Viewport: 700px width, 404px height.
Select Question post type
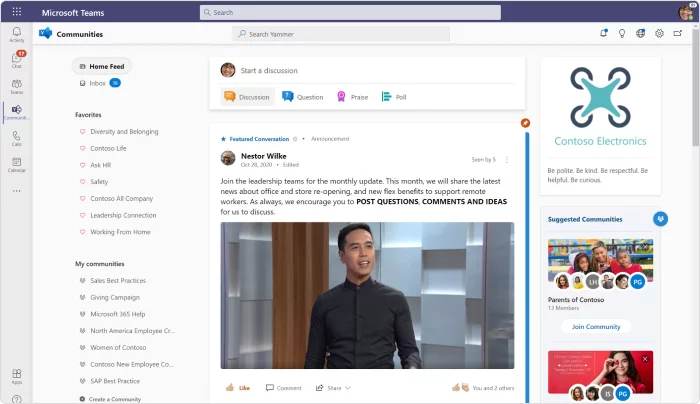tap(303, 97)
